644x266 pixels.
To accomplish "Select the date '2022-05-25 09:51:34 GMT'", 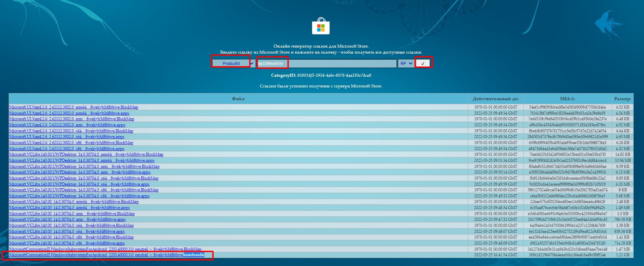I will (496, 160).
